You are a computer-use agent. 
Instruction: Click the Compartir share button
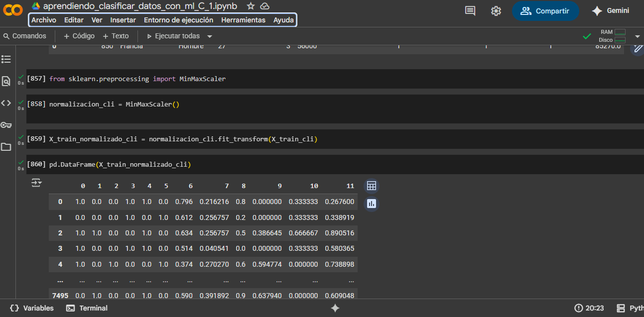(x=545, y=11)
